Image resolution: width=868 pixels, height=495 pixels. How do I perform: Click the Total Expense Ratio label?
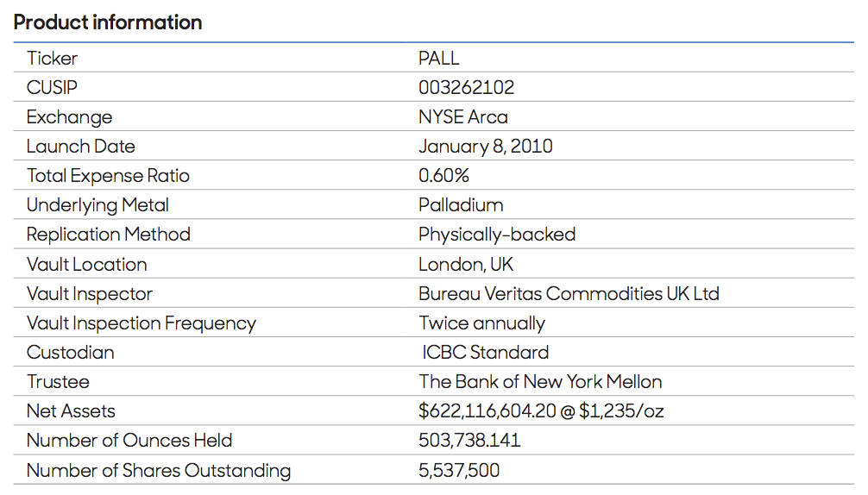108,176
